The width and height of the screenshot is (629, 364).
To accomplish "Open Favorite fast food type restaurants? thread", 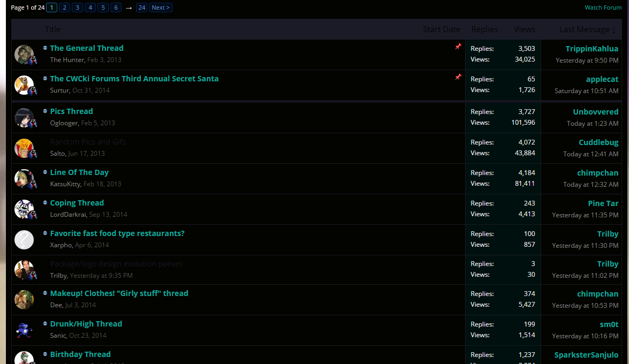I will pos(117,233).
